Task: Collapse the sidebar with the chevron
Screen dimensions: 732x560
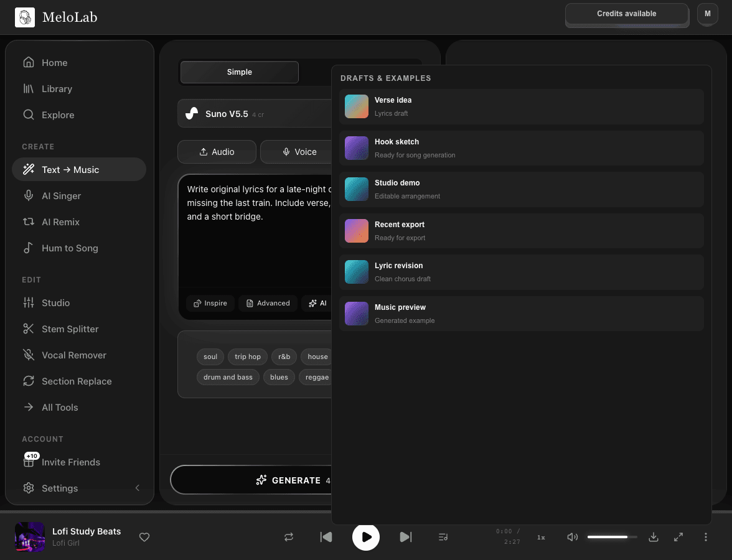Action: click(x=137, y=488)
